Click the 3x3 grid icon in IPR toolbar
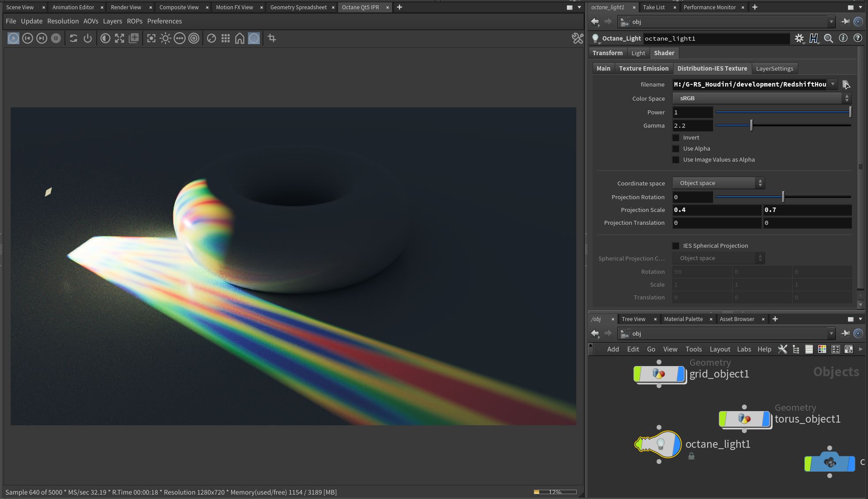 pos(225,38)
